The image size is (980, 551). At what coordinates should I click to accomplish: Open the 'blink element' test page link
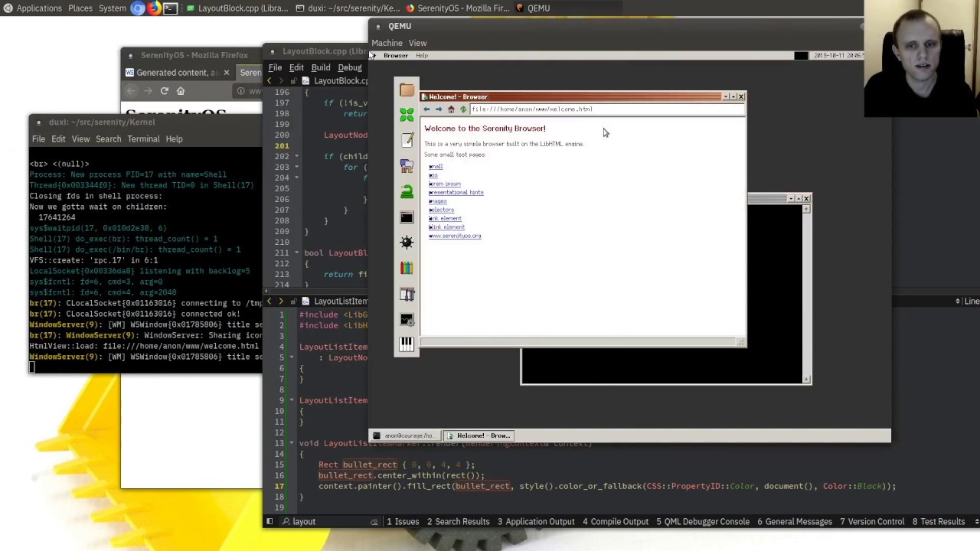coord(446,227)
